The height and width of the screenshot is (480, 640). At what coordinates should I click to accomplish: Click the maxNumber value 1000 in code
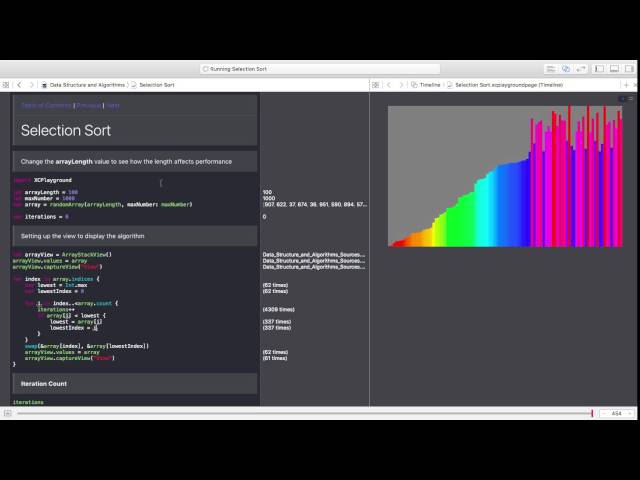69,198
